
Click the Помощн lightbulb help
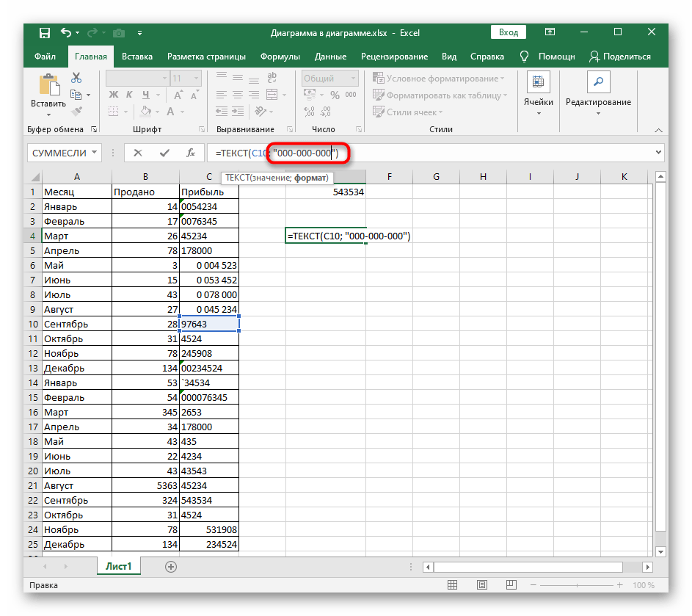[547, 57]
